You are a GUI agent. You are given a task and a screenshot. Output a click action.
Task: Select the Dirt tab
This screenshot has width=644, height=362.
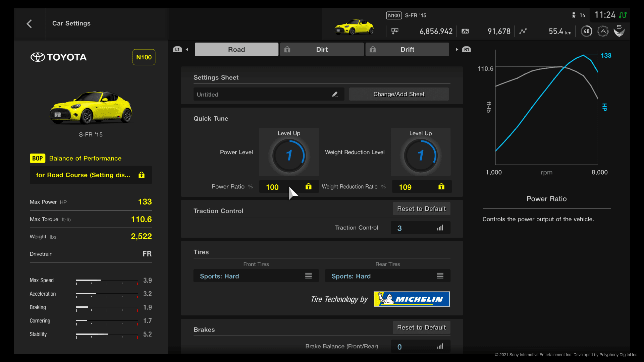[322, 49]
